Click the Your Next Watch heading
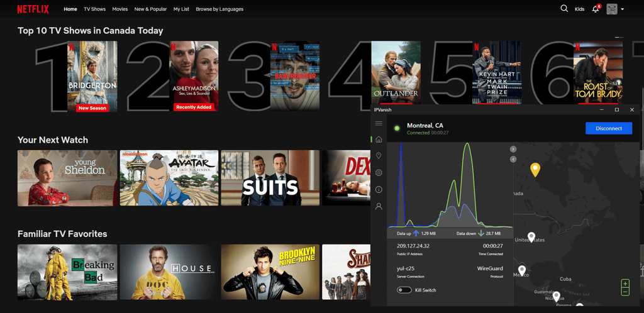Viewport: 644px width, 313px height. (53, 140)
